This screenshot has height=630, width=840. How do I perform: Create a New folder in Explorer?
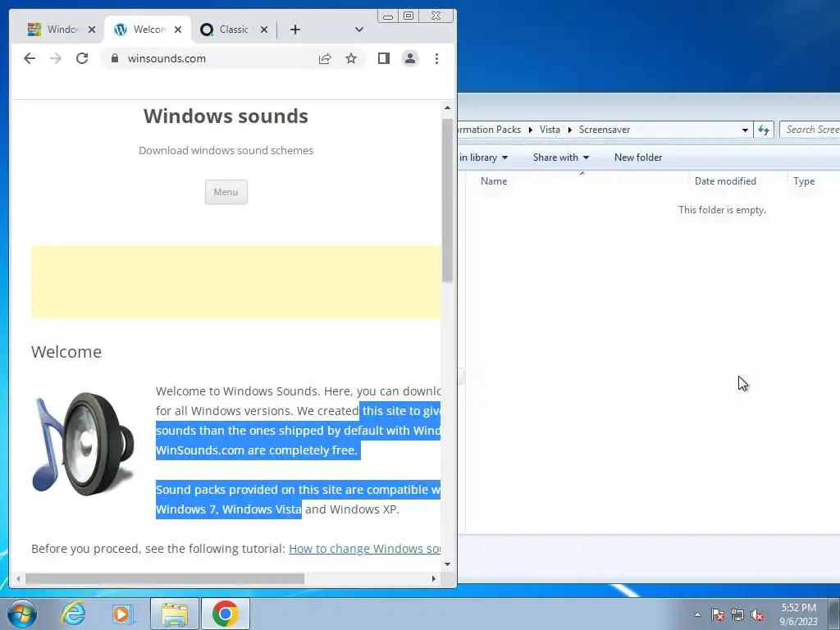pos(638,157)
